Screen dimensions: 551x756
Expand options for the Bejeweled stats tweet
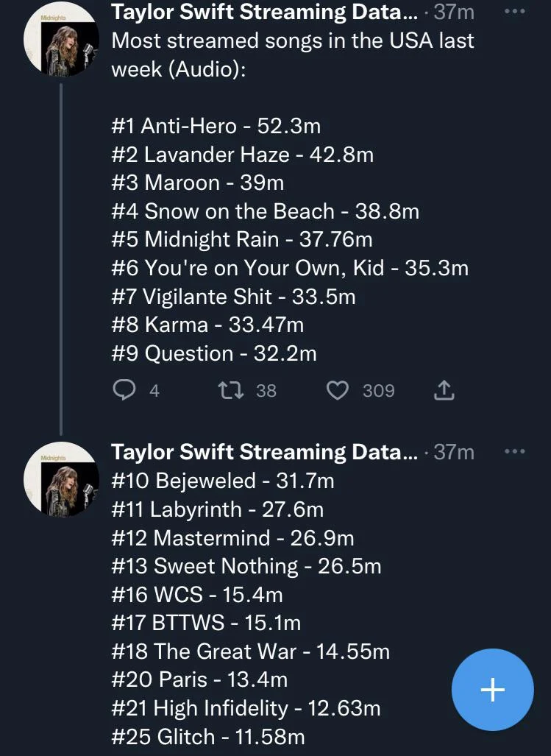(515, 450)
